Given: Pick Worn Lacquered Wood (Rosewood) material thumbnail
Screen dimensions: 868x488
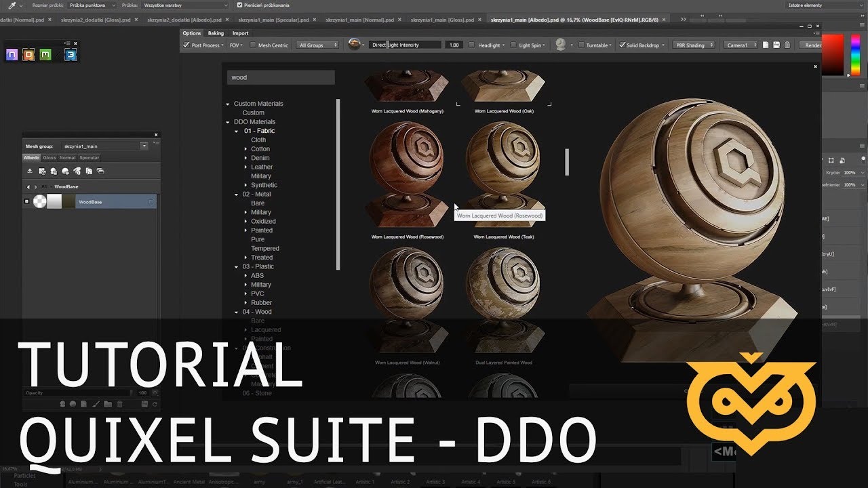Looking at the screenshot, I should [407, 175].
